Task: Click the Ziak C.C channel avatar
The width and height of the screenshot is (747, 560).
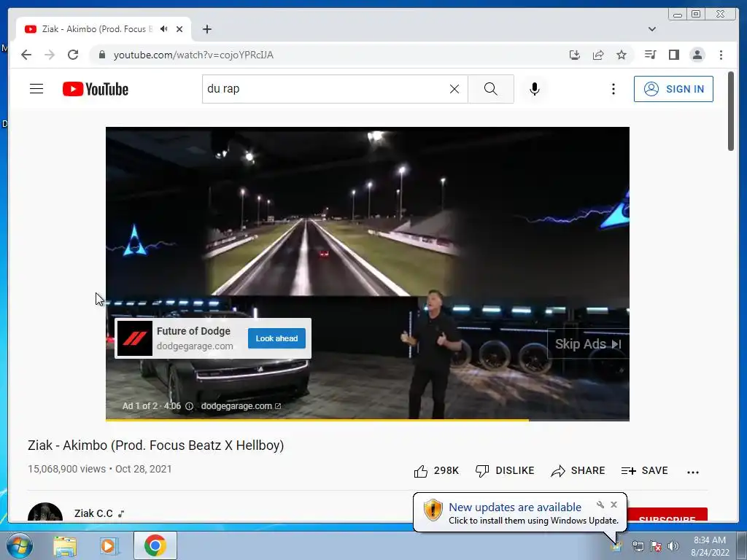Action: coord(45,512)
